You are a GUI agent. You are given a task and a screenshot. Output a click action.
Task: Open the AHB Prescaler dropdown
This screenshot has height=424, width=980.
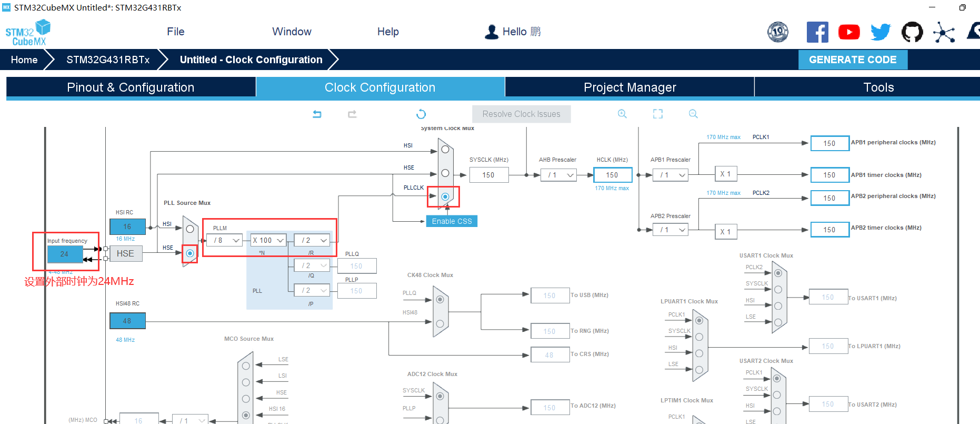pos(559,175)
